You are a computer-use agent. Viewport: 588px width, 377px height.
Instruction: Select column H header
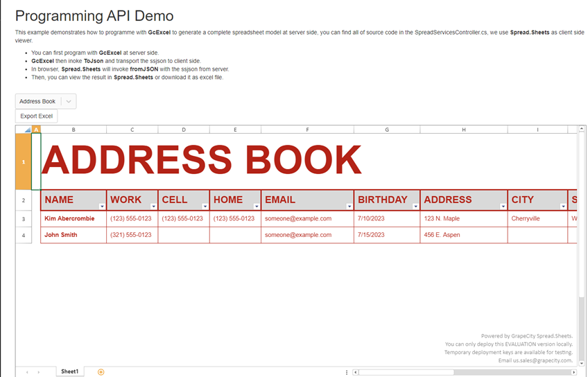464,130
